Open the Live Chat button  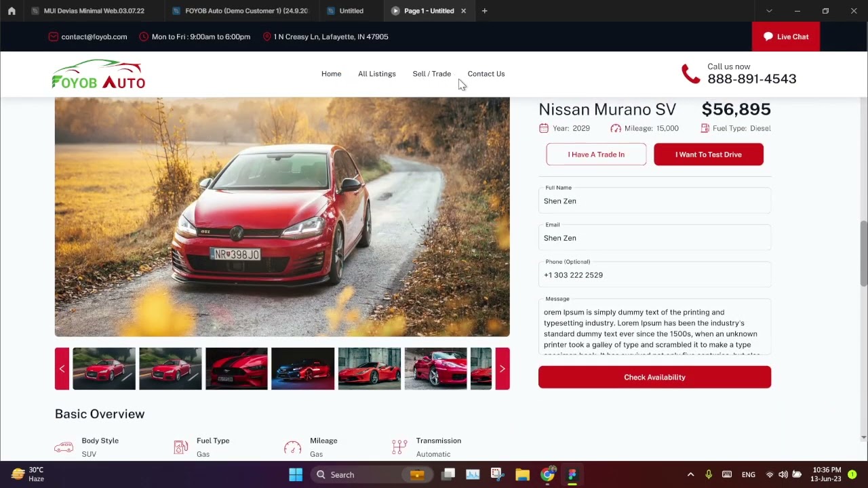pyautogui.click(x=786, y=37)
